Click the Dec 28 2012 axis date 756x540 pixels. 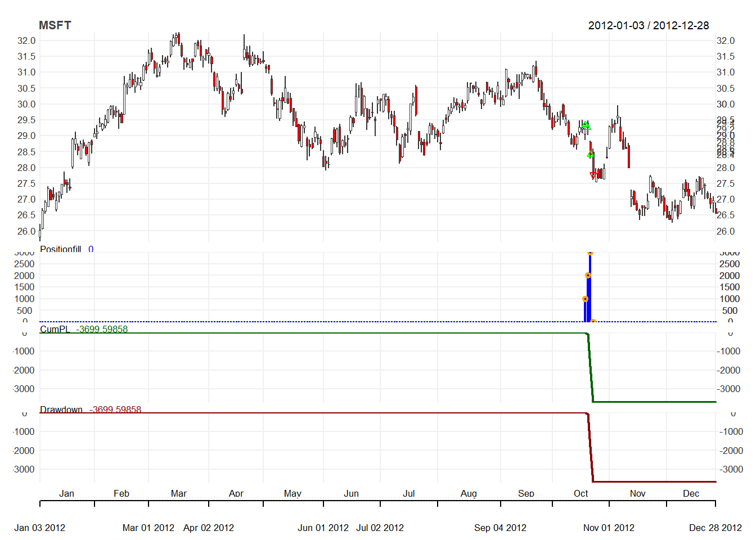pos(715,528)
